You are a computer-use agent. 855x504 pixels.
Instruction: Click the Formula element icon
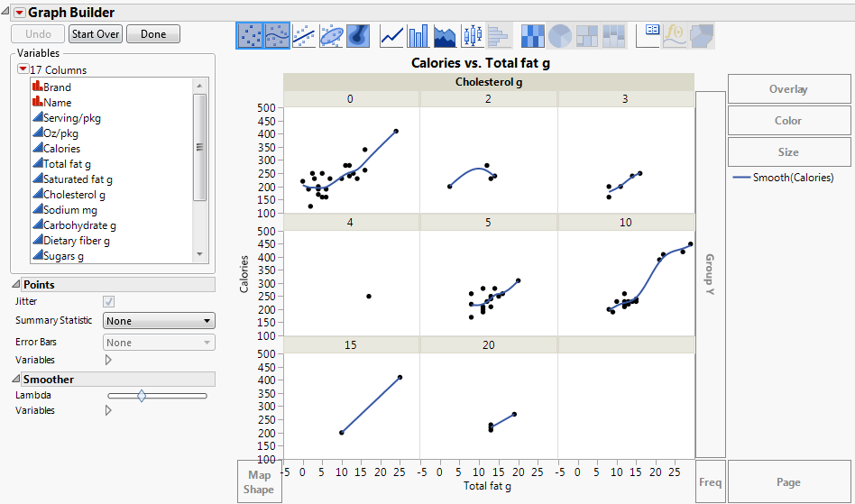pos(675,36)
